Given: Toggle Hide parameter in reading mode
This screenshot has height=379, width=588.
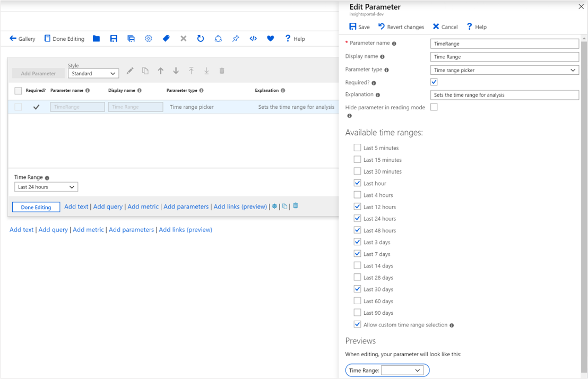Looking at the screenshot, I should [433, 107].
